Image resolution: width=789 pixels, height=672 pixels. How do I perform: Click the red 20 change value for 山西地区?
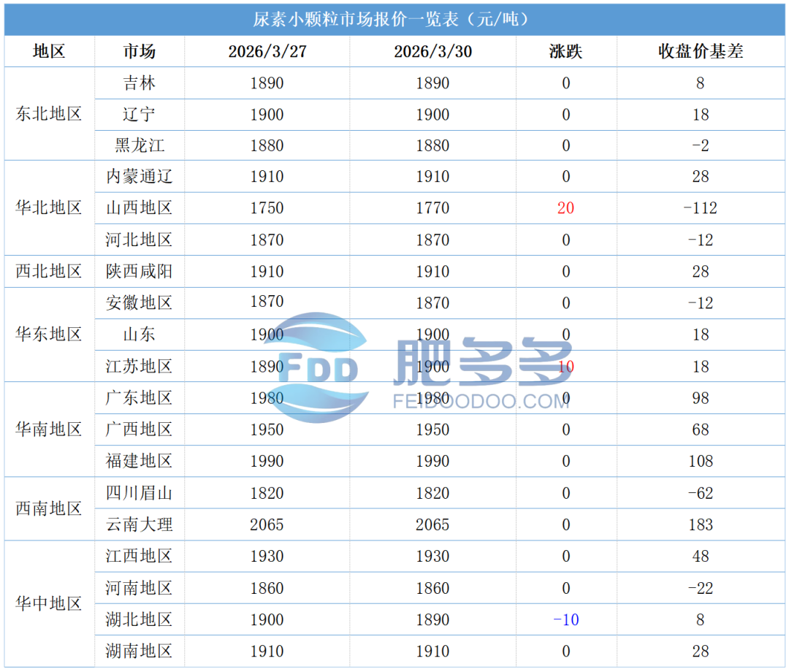tap(566, 207)
